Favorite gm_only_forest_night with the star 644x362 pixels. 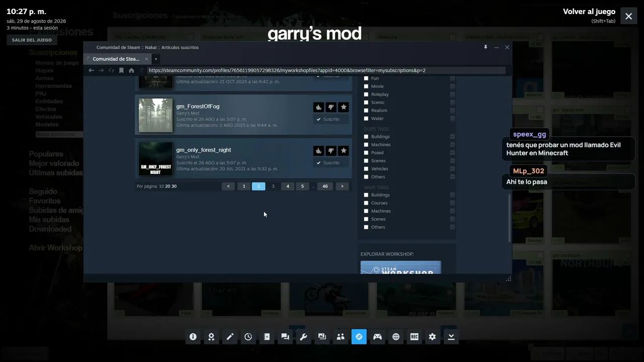[343, 151]
